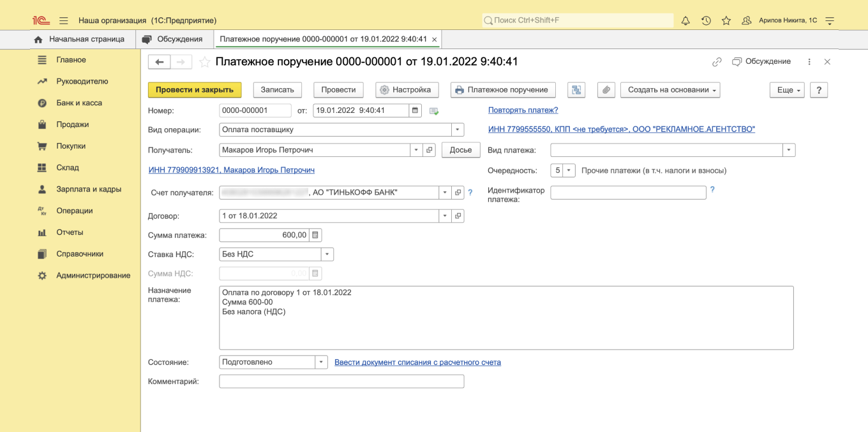The width and height of the screenshot is (868, 432).
Task: Open the history clock icon
Action: [706, 20]
